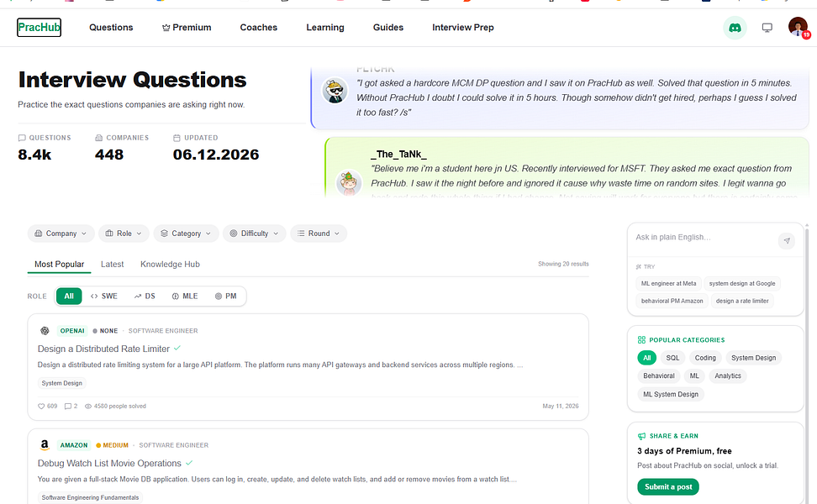Click the AMAZON company tag
The width and height of the screenshot is (817, 504).
click(73, 445)
